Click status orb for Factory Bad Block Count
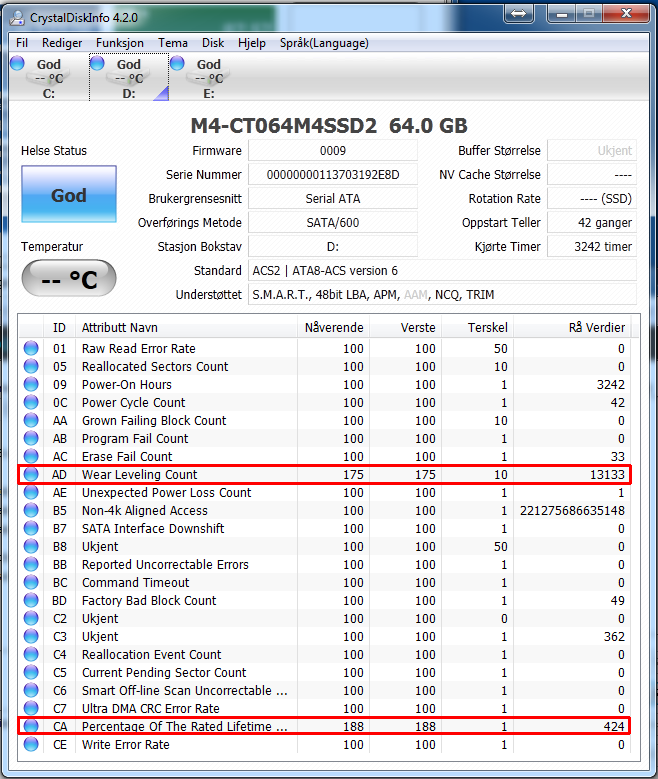The width and height of the screenshot is (658, 779). point(31,600)
